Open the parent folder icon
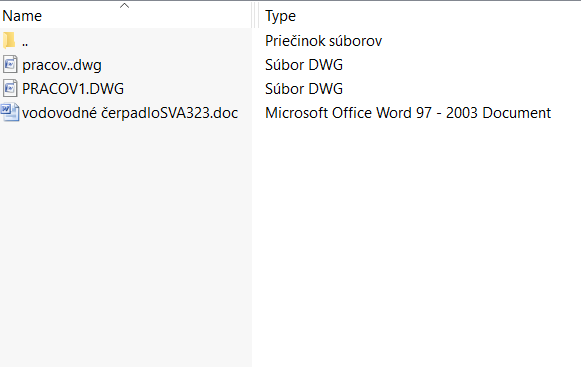Viewport: 581px width, 367px height. pos(9,40)
